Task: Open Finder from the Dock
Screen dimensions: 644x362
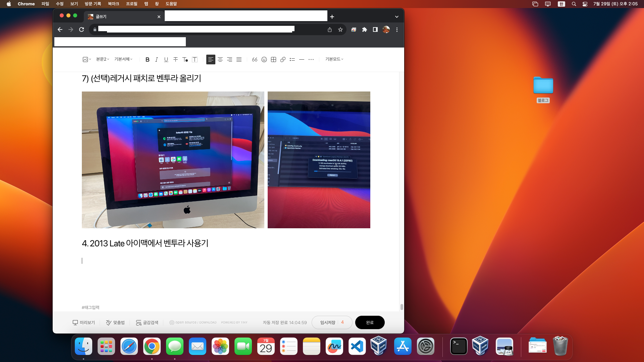Action: [84, 346]
